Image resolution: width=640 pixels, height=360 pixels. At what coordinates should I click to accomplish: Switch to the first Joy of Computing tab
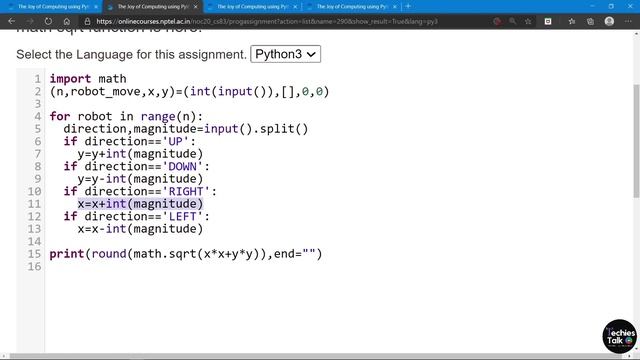click(x=52, y=7)
